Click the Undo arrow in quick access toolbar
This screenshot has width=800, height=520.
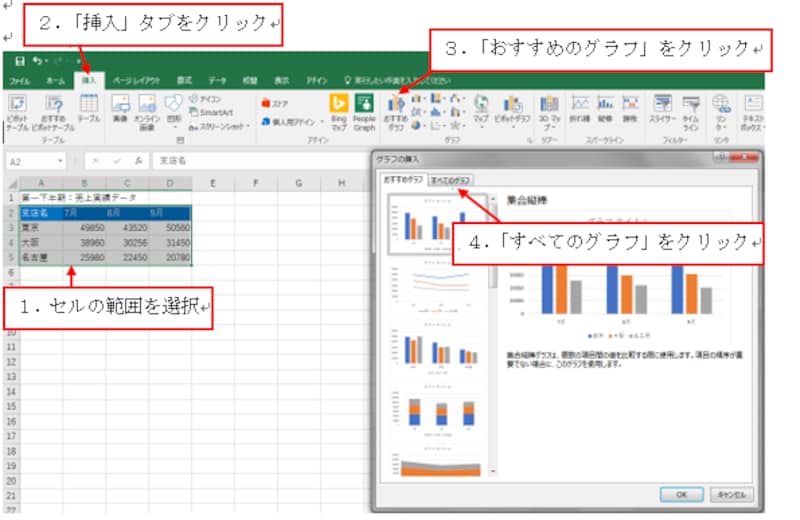click(x=37, y=61)
